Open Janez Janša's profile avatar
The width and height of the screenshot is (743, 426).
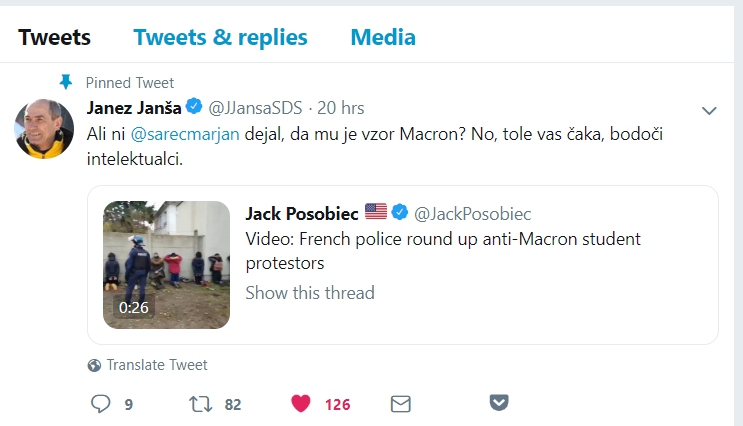coord(44,128)
